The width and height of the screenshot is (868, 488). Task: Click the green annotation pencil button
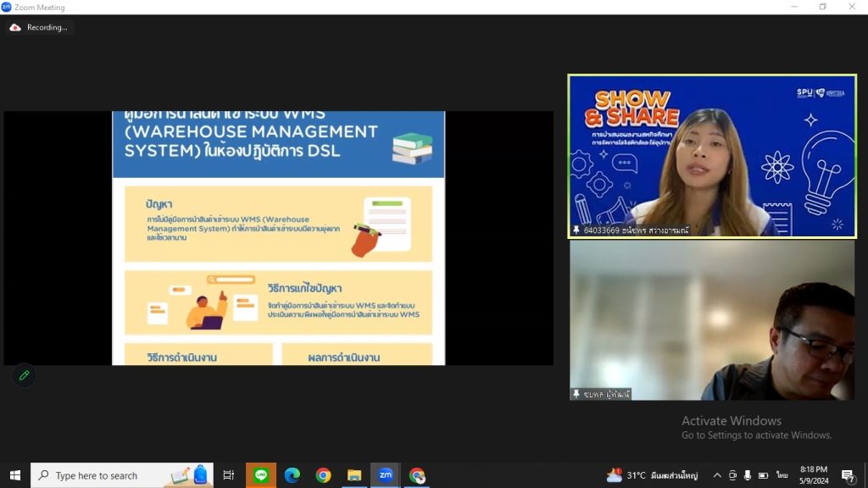click(24, 375)
